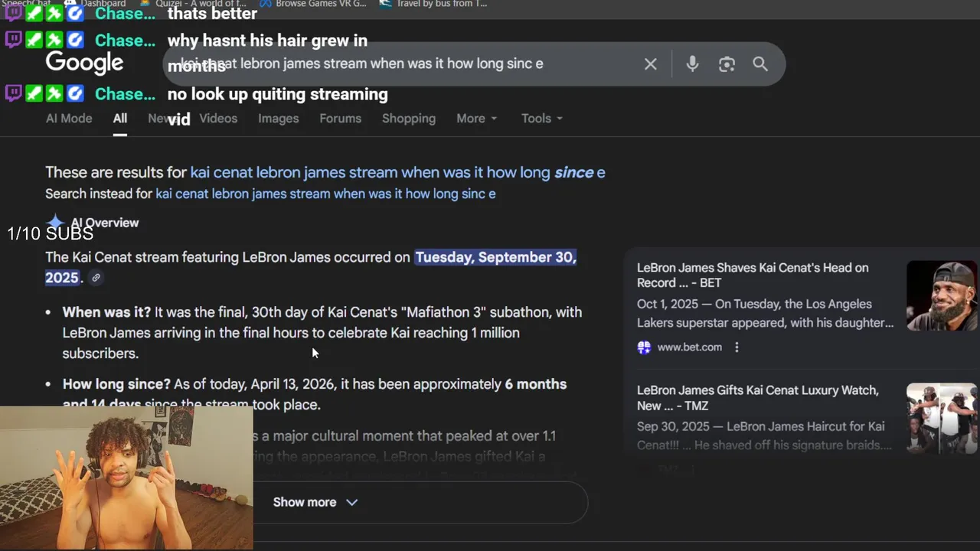The height and width of the screenshot is (551, 980).
Task: Click the 'When was it?' bullet heading
Action: (x=106, y=312)
